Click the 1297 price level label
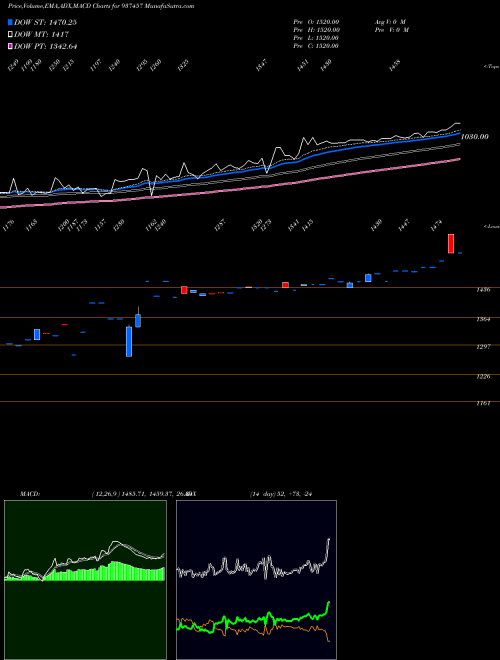 (x=483, y=347)
